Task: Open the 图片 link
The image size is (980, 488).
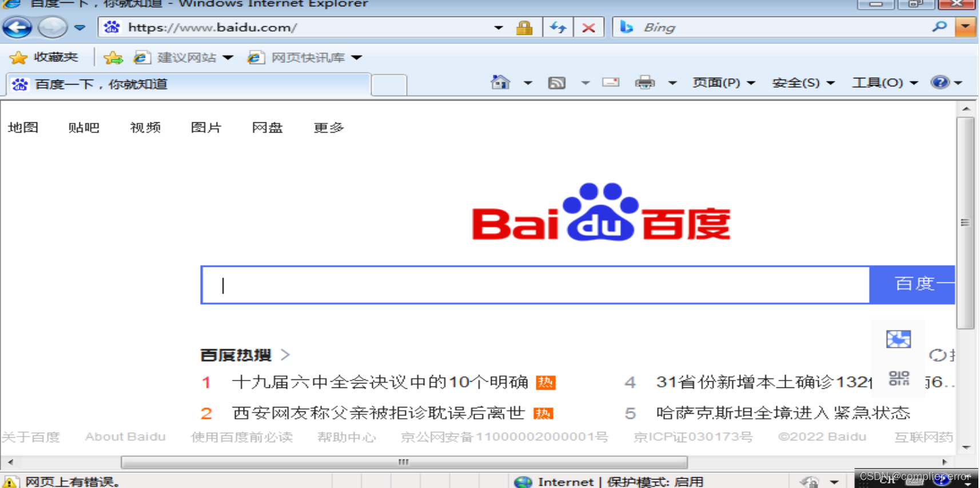Action: click(x=206, y=127)
